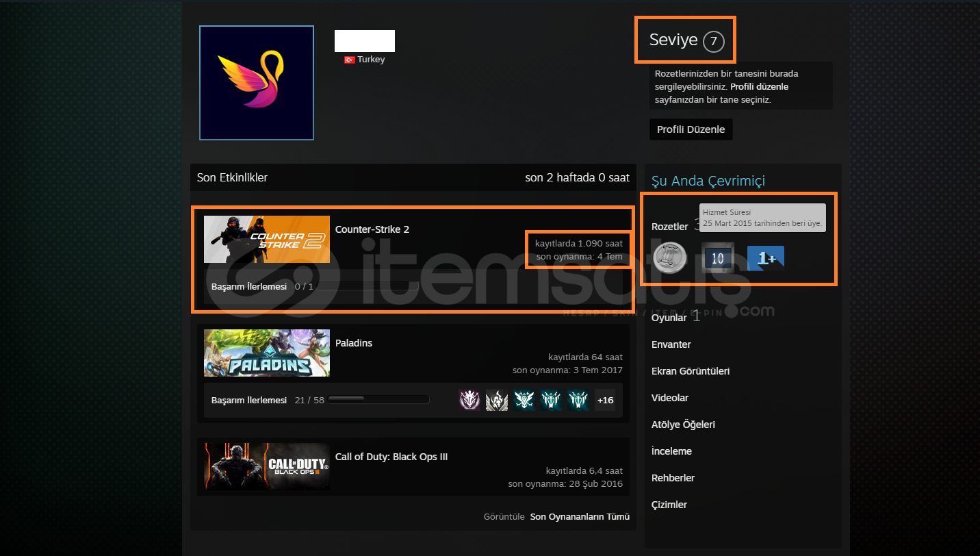
Task: Click Profili Düzenle button
Action: click(691, 129)
